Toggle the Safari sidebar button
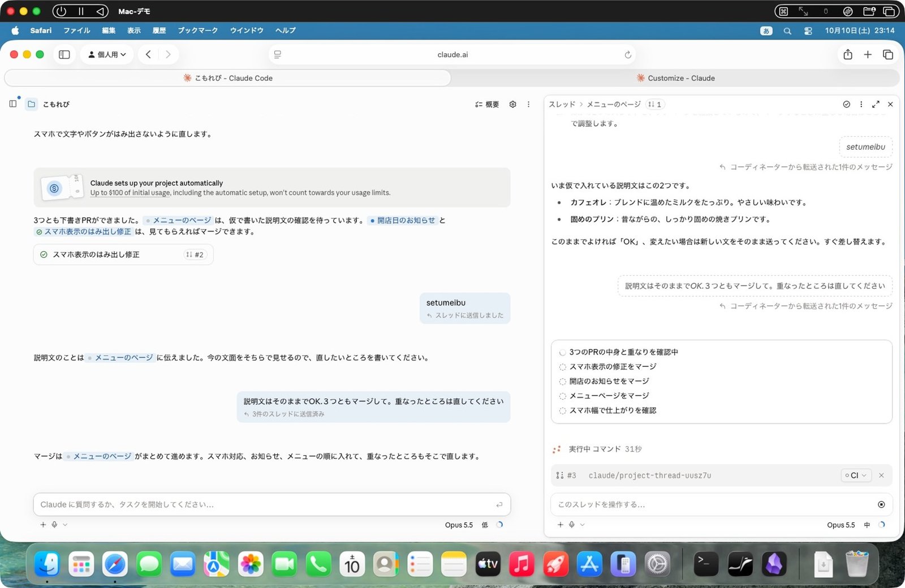 tap(64, 54)
